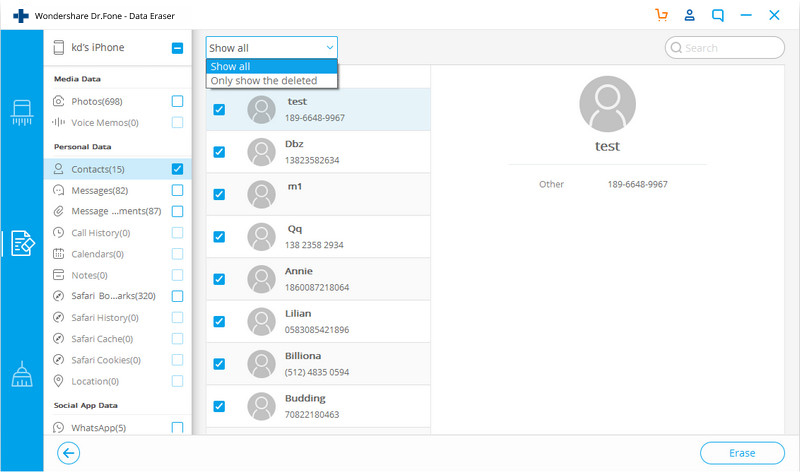Click the Location pin icon
Viewport: 800px width, 473px height.
[59, 381]
